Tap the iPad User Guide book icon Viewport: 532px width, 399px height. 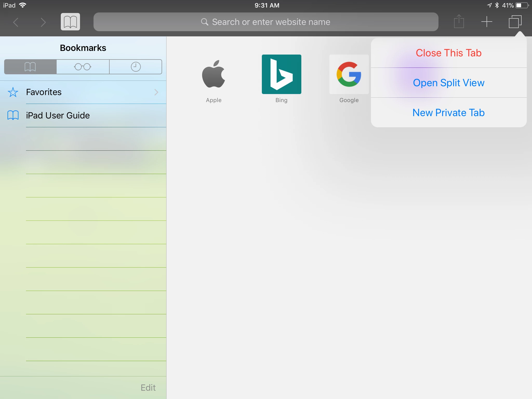click(x=13, y=115)
